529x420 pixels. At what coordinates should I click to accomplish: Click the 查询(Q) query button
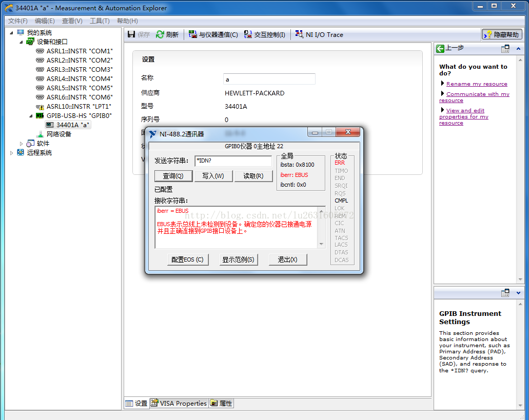[x=173, y=176]
